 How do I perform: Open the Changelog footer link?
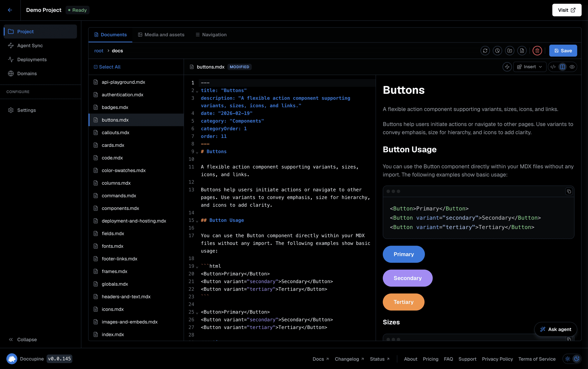click(349, 359)
